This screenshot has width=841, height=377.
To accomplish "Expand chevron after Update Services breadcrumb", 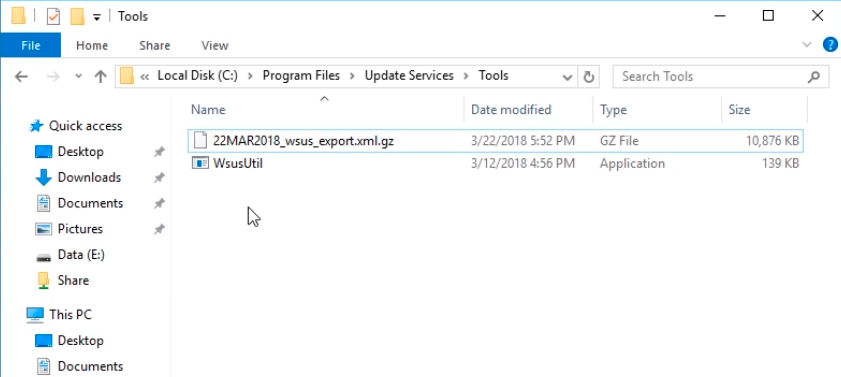I will click(x=466, y=76).
